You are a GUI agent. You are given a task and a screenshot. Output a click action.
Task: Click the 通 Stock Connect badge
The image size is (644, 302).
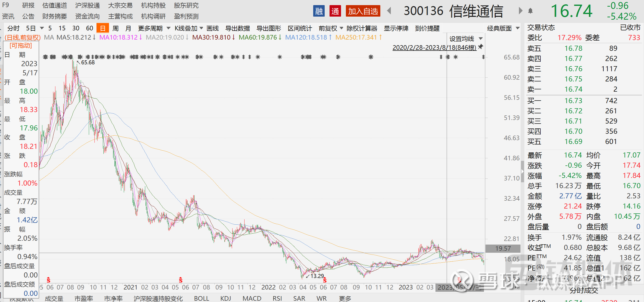click(x=335, y=11)
